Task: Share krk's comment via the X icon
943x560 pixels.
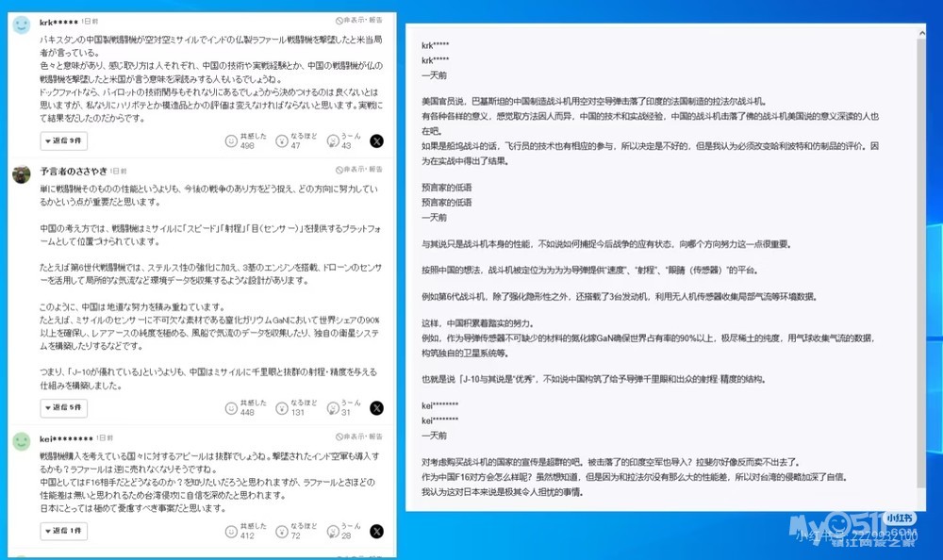Action: pyautogui.click(x=376, y=141)
